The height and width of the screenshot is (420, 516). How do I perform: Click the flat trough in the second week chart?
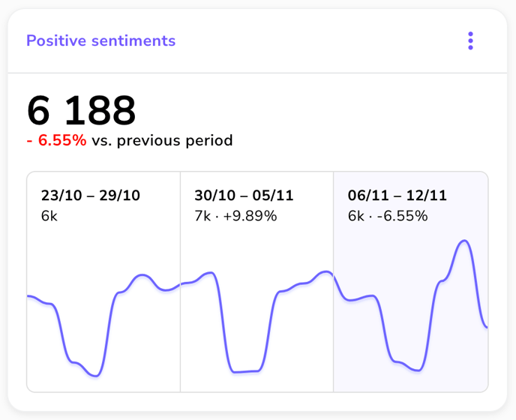pyautogui.click(x=246, y=371)
